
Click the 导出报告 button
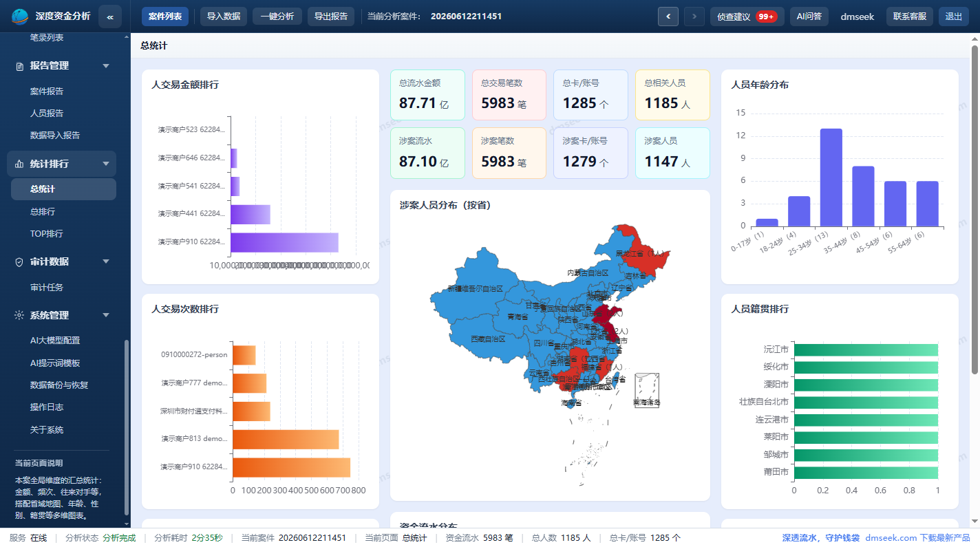coord(331,17)
